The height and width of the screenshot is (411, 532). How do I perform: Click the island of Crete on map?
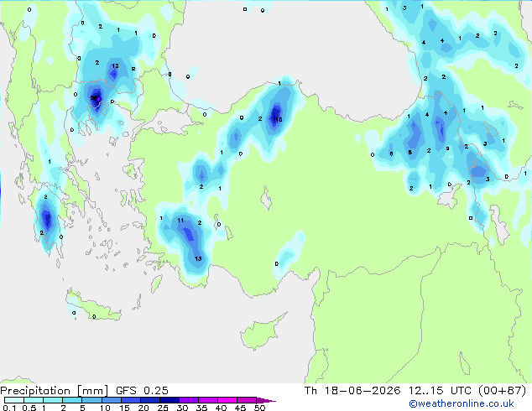pyautogui.click(x=92, y=308)
